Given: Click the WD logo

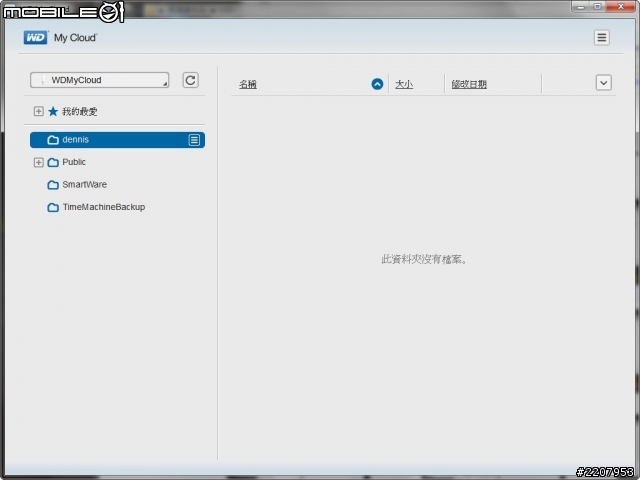Looking at the screenshot, I should pyautogui.click(x=35, y=38).
